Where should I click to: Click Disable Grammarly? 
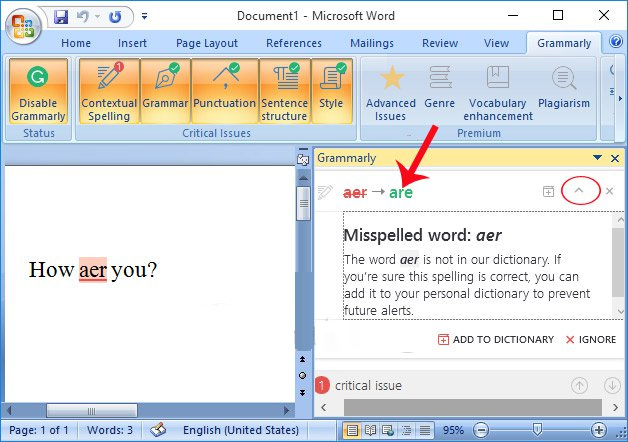[38, 91]
